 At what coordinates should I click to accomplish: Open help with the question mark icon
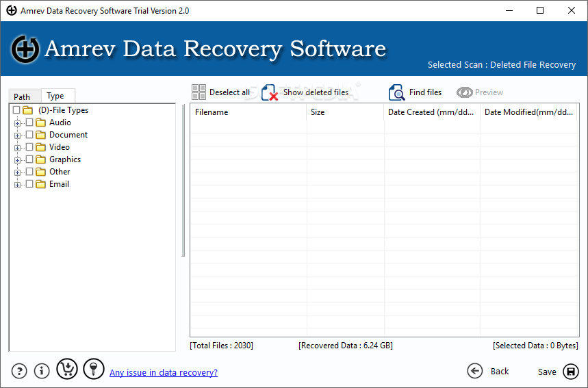coord(19,371)
